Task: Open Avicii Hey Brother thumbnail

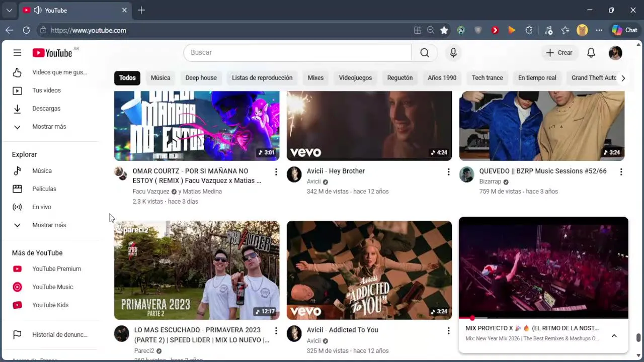Action: (x=369, y=126)
